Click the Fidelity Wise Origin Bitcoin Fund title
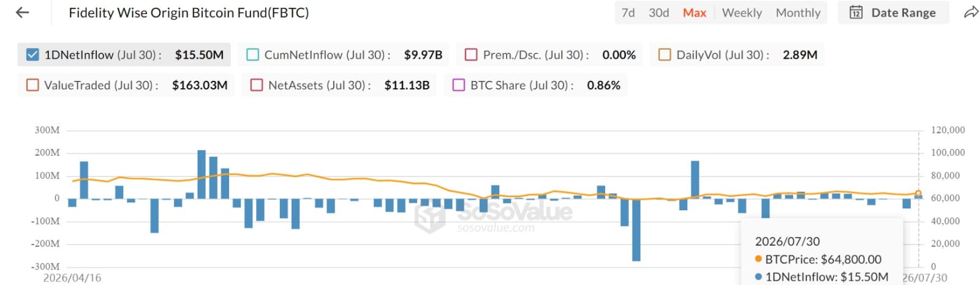The height and width of the screenshot is (285, 980). tap(189, 12)
